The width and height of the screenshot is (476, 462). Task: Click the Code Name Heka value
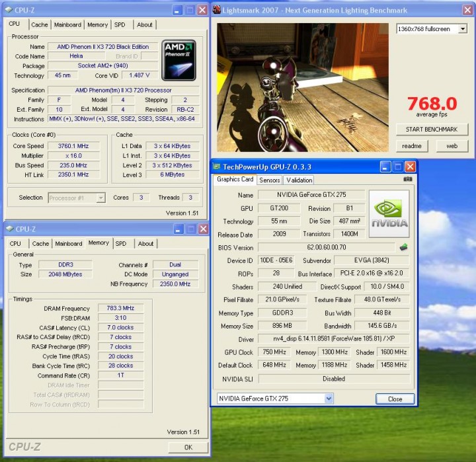(76, 56)
